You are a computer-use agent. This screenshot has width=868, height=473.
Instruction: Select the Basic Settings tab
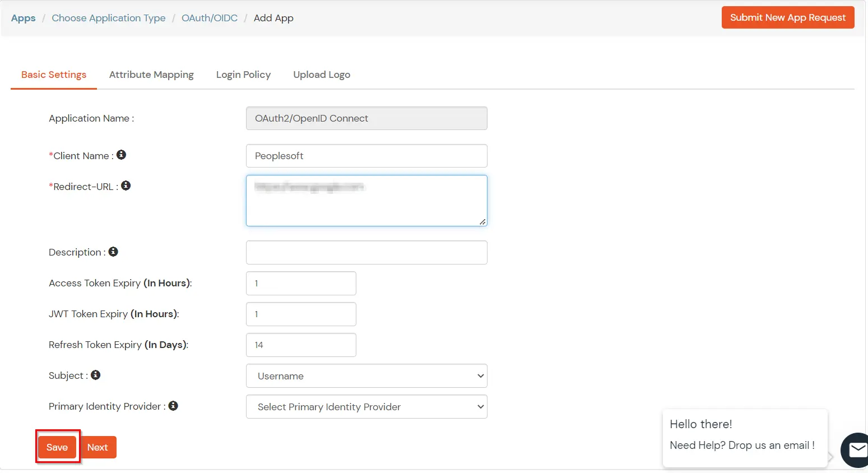(53, 75)
